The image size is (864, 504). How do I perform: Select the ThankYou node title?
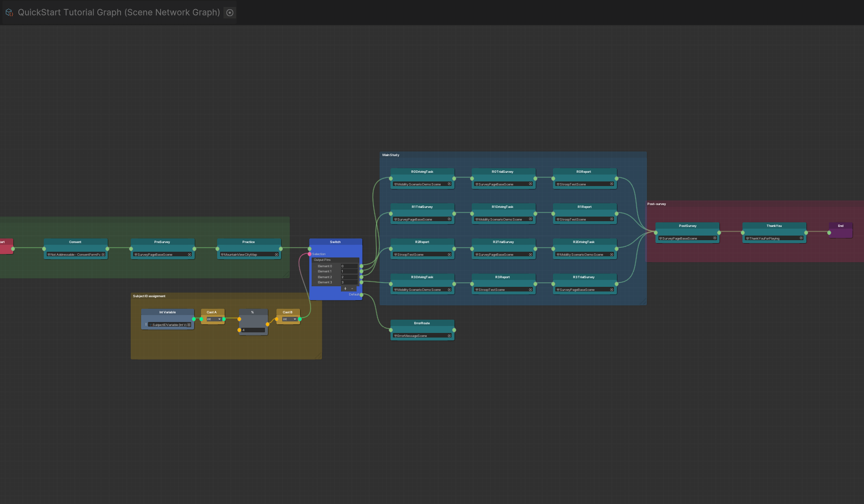tap(774, 226)
